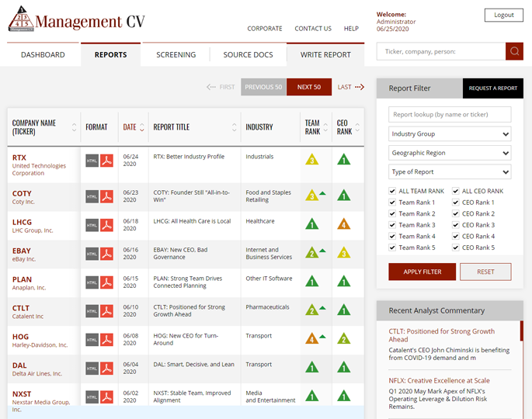Open the LHCG report in HTML format
Image resolution: width=532 pixels, height=419 pixels.
pos(92,226)
